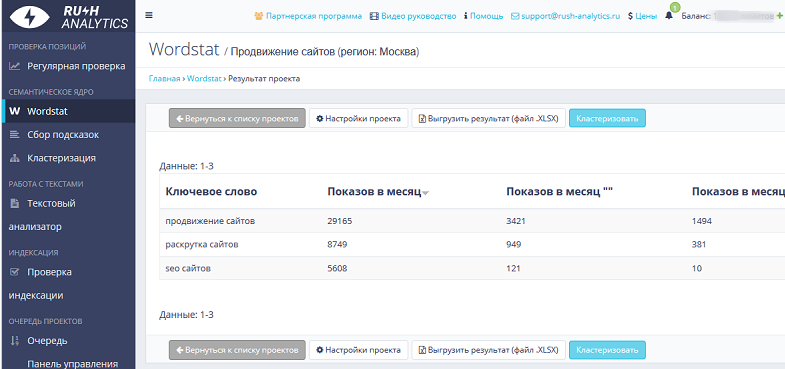Click Wordstat breadcrumb link
The width and height of the screenshot is (785, 369).
pyautogui.click(x=204, y=79)
